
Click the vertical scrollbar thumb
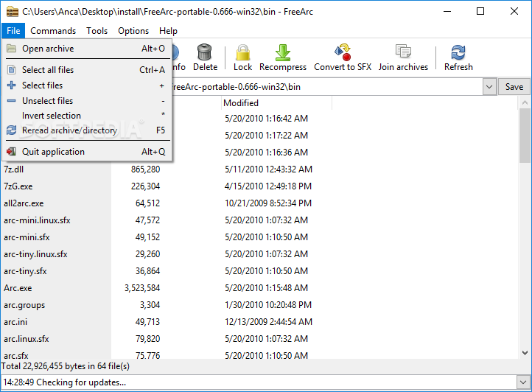click(x=525, y=136)
